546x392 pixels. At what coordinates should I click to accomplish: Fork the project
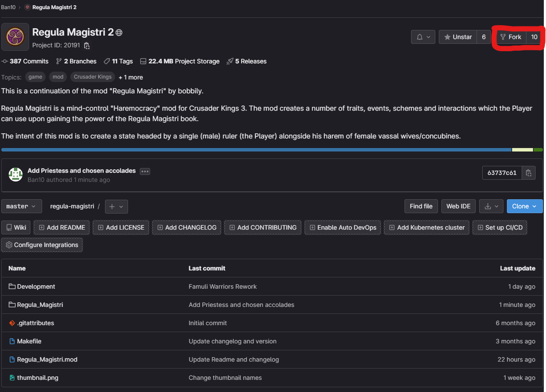pyautogui.click(x=510, y=37)
